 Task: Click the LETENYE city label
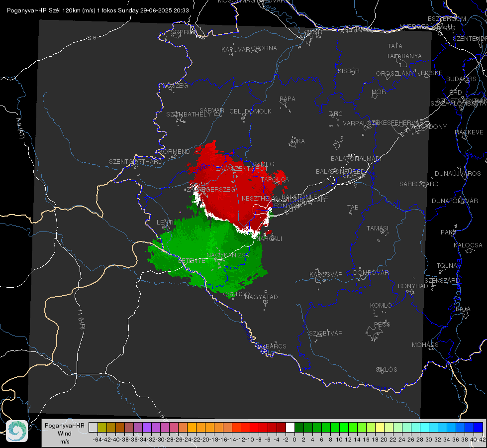tap(192, 261)
